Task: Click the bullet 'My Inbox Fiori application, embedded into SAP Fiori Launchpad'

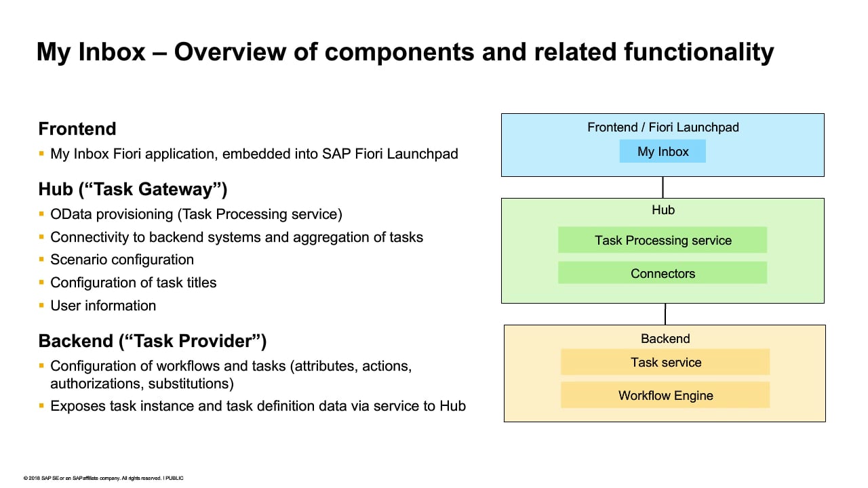Action: pos(254,154)
